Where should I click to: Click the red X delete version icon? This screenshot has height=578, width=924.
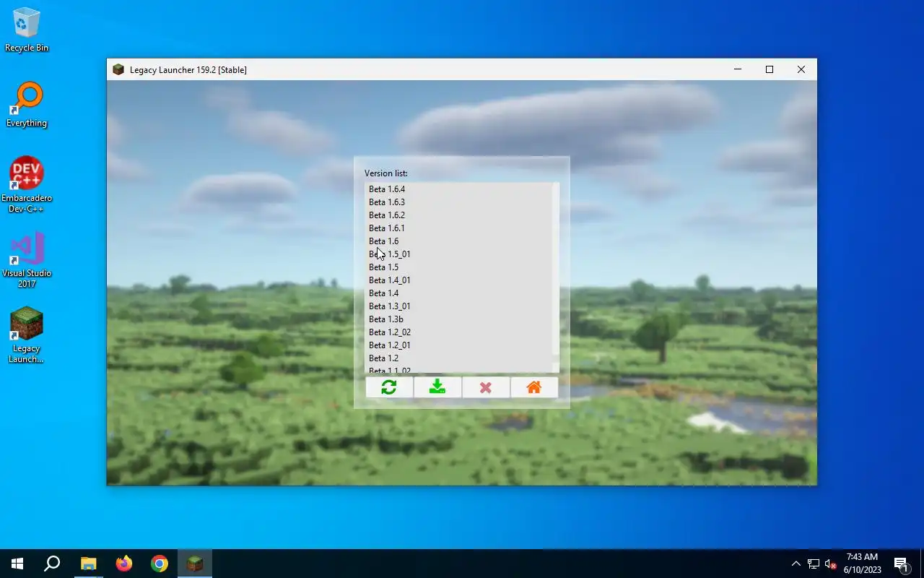(x=486, y=387)
